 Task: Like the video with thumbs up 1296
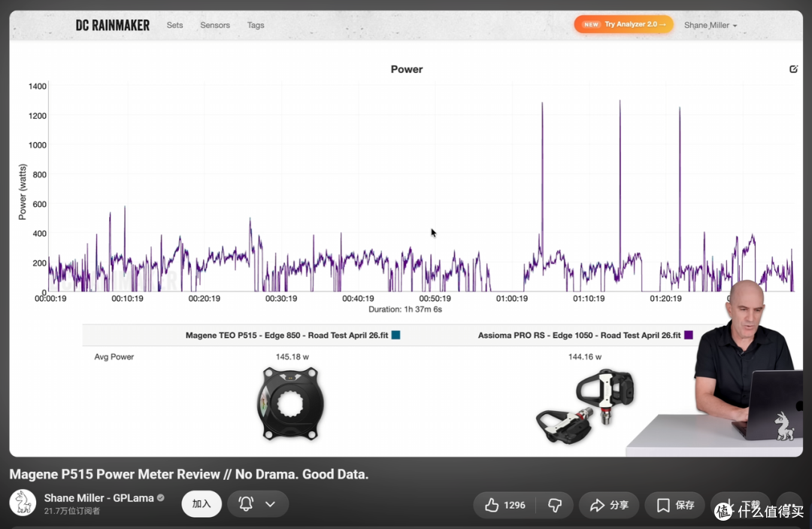pos(504,505)
